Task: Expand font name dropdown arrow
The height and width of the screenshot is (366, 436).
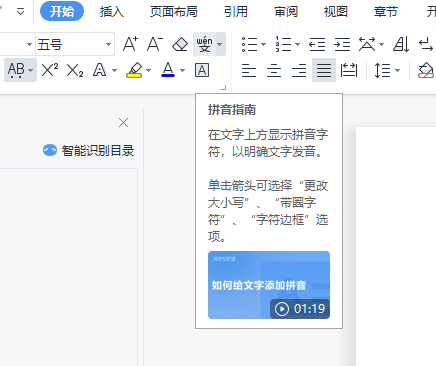Action: pos(29,44)
